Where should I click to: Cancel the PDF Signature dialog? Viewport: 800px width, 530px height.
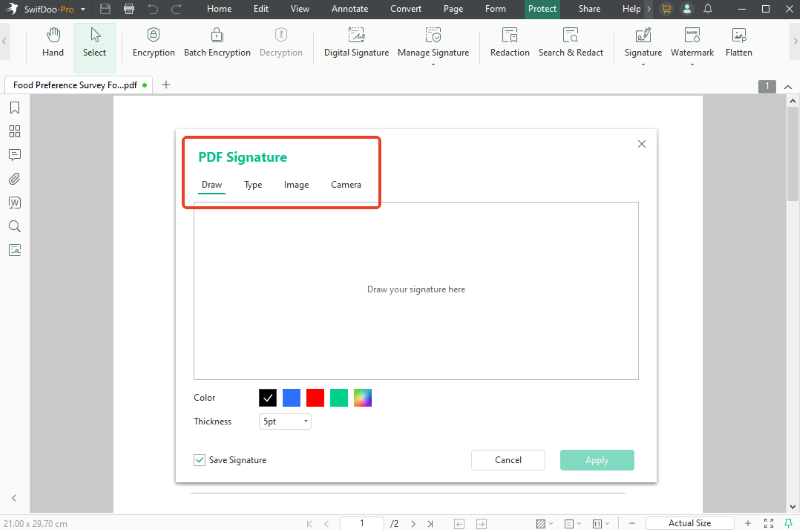click(508, 460)
